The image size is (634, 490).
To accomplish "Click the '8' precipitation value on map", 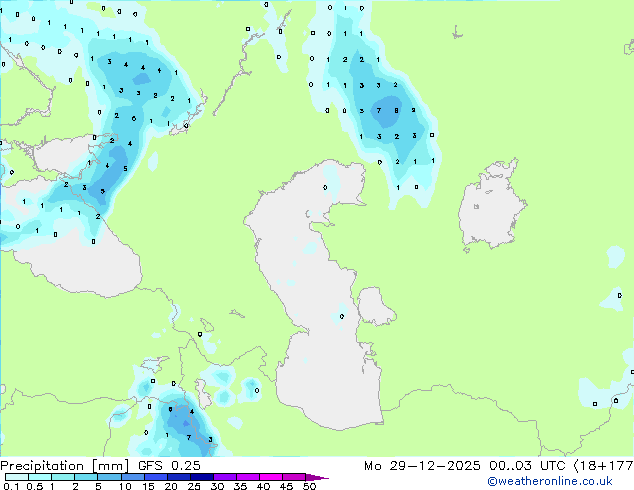I will point(396,110).
